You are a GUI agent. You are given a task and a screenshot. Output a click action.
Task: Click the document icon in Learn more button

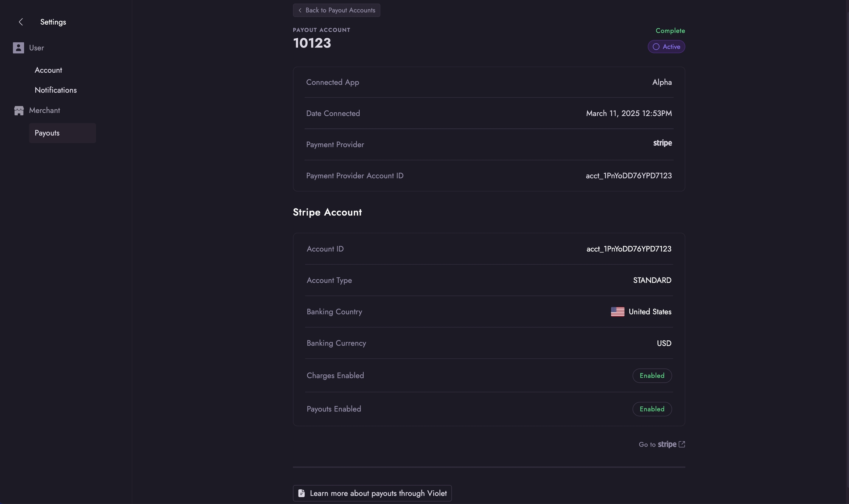pyautogui.click(x=301, y=493)
